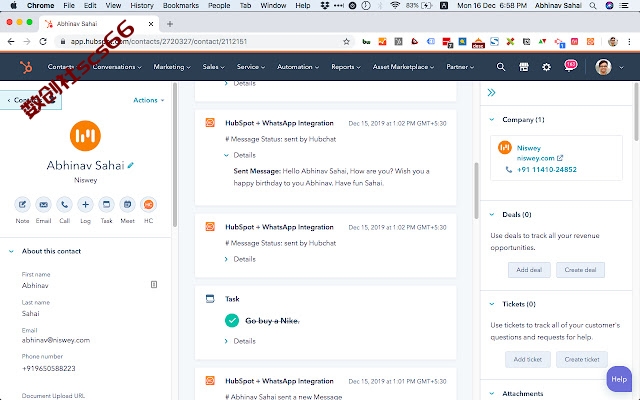Click the Meet scheduling icon

tap(127, 204)
